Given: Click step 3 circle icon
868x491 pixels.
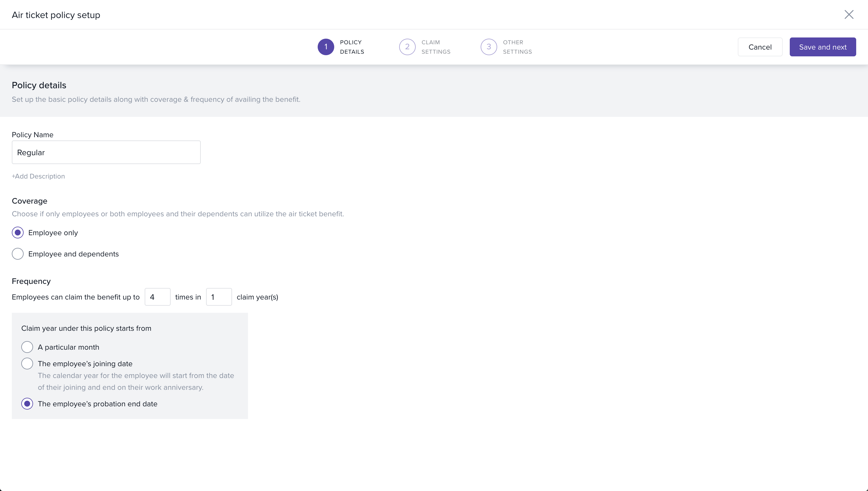Looking at the screenshot, I should pyautogui.click(x=489, y=47).
